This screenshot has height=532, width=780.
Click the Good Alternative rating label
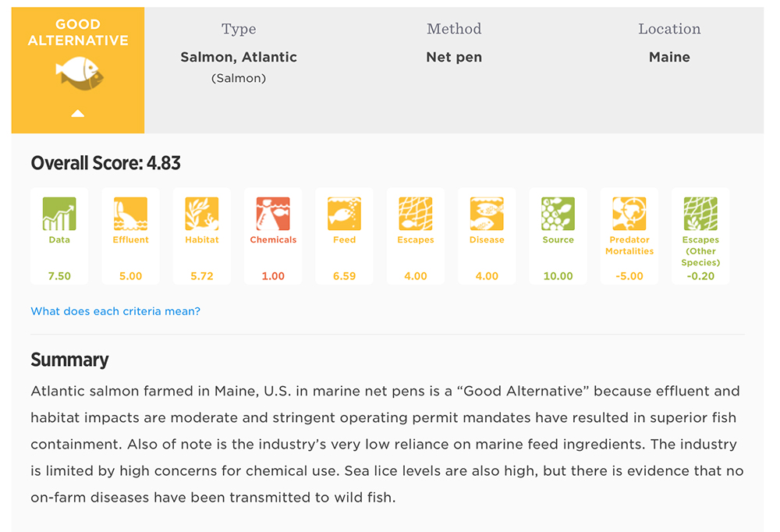click(x=78, y=33)
